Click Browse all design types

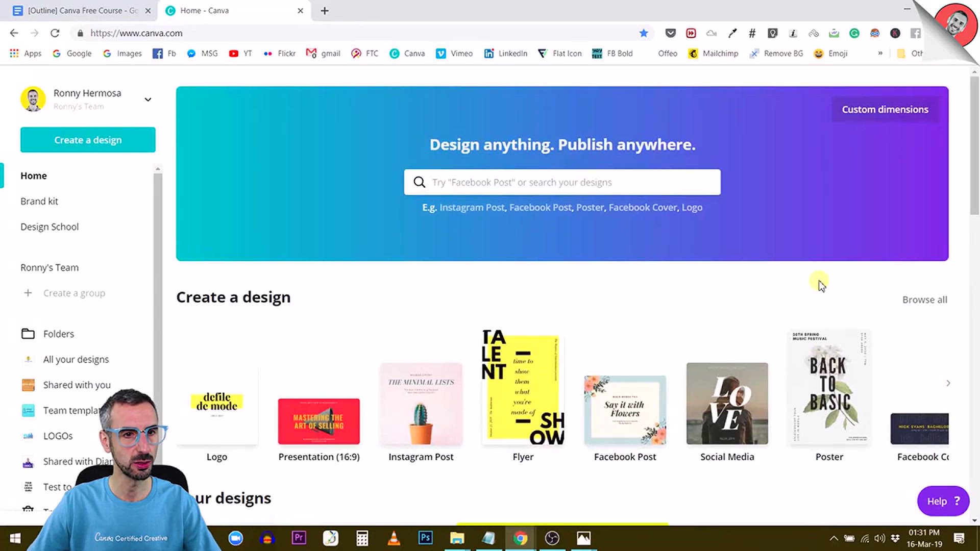(924, 299)
